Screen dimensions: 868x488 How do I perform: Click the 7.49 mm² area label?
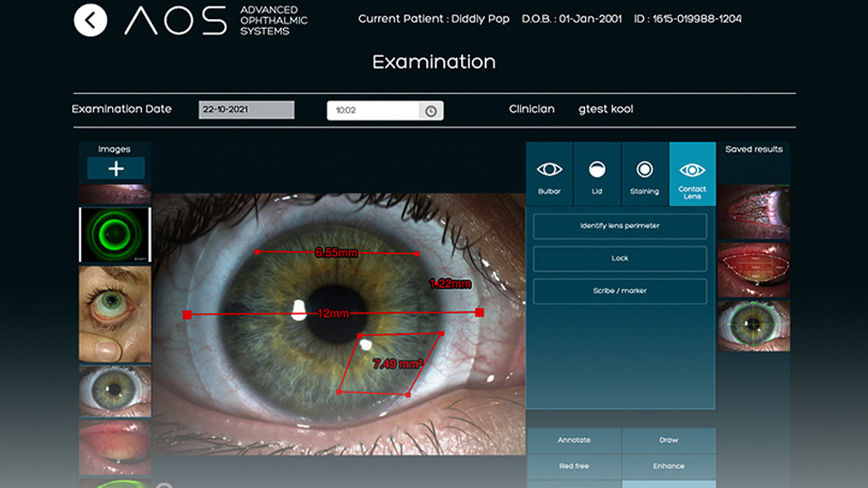(x=398, y=364)
